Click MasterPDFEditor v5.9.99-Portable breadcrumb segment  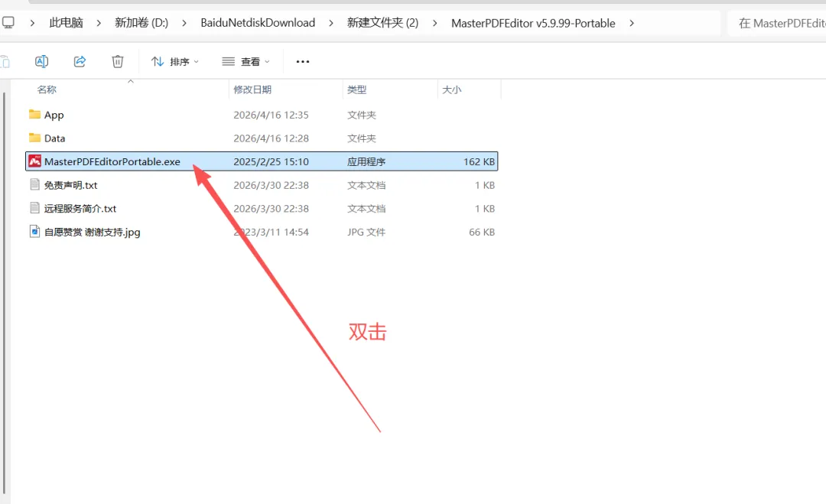pos(533,23)
